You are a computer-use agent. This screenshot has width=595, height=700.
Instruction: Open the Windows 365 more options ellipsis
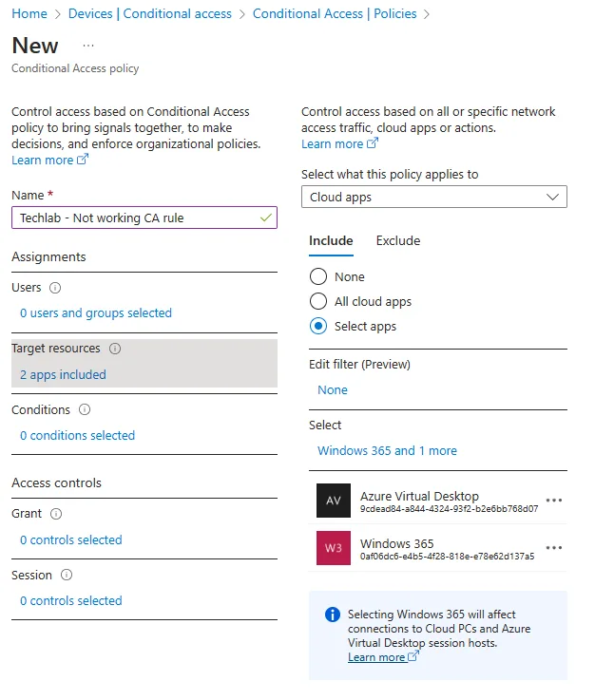coord(554,548)
